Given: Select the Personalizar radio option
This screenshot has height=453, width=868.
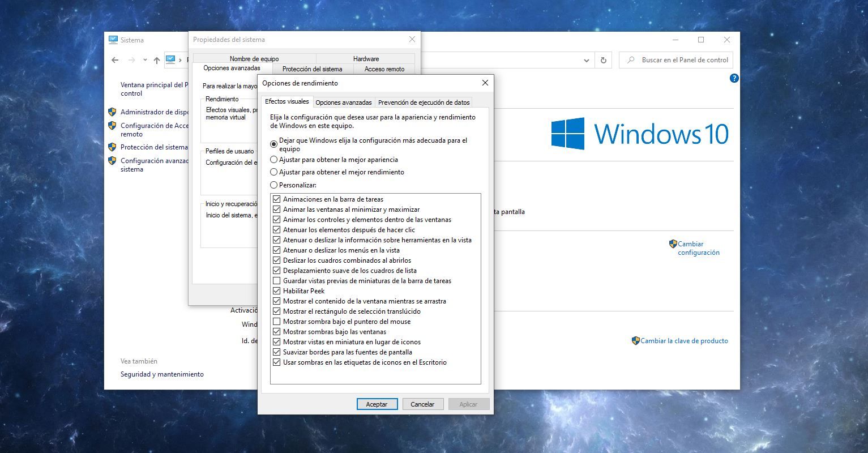Looking at the screenshot, I should pos(274,185).
